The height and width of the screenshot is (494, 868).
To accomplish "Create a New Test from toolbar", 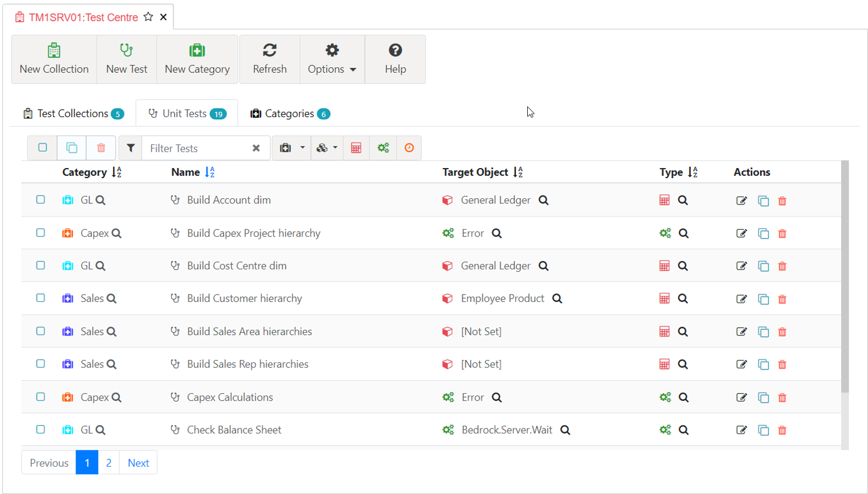I will 126,59.
